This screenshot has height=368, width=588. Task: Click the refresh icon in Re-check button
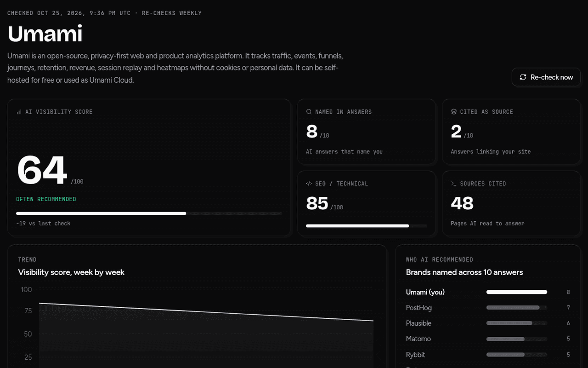[523, 77]
